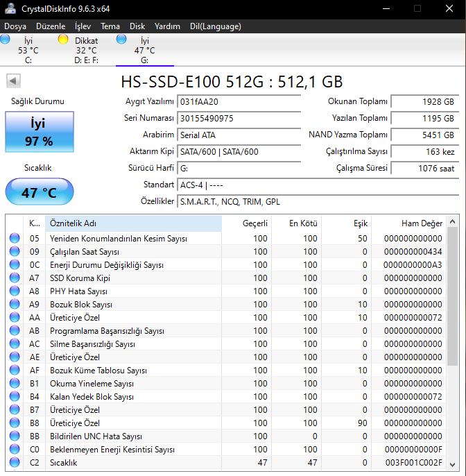Click the En Kötü column header
The image size is (466, 476).
tap(297, 223)
